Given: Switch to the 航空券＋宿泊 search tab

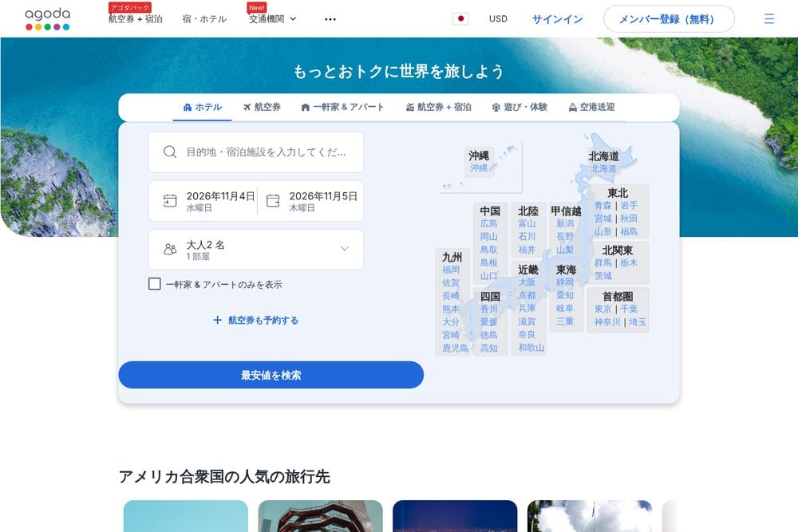Looking at the screenshot, I should [x=438, y=108].
